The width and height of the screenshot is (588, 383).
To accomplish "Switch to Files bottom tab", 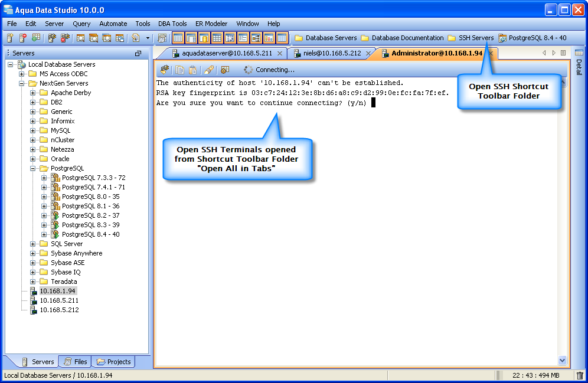I will pos(76,362).
